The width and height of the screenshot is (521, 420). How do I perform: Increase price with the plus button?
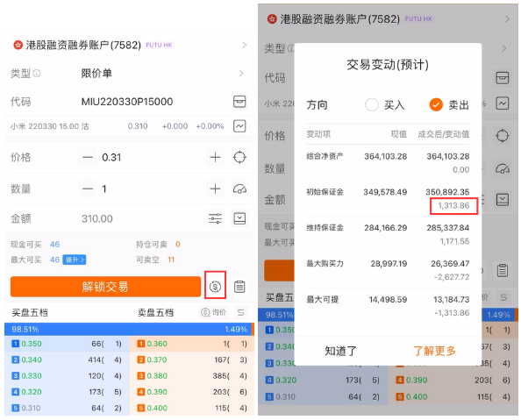pyautogui.click(x=215, y=157)
